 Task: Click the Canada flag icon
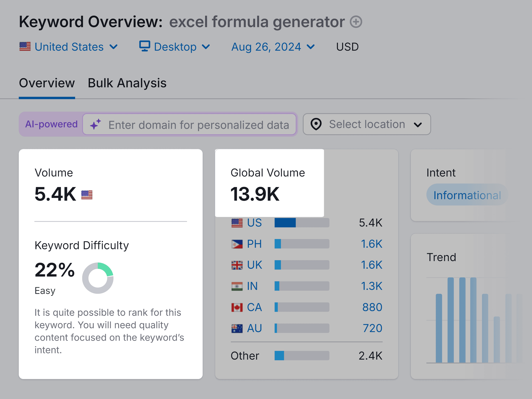coord(237,307)
